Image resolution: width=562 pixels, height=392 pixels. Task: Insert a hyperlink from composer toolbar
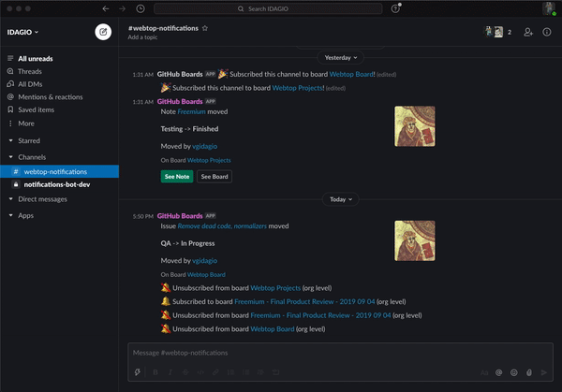(x=215, y=372)
